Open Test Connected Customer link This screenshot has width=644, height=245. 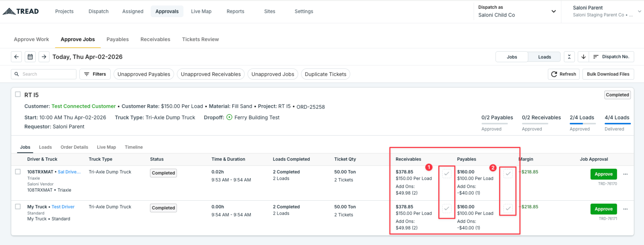point(83,106)
